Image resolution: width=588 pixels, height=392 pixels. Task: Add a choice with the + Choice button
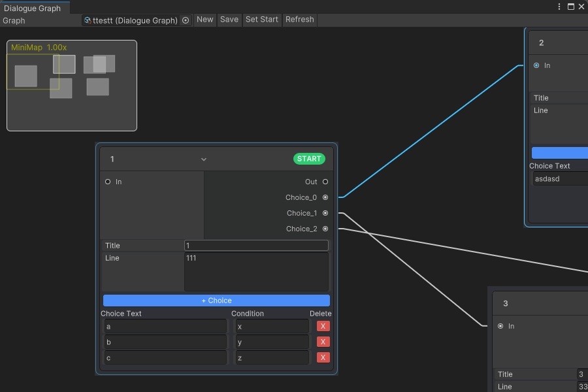[x=216, y=301]
